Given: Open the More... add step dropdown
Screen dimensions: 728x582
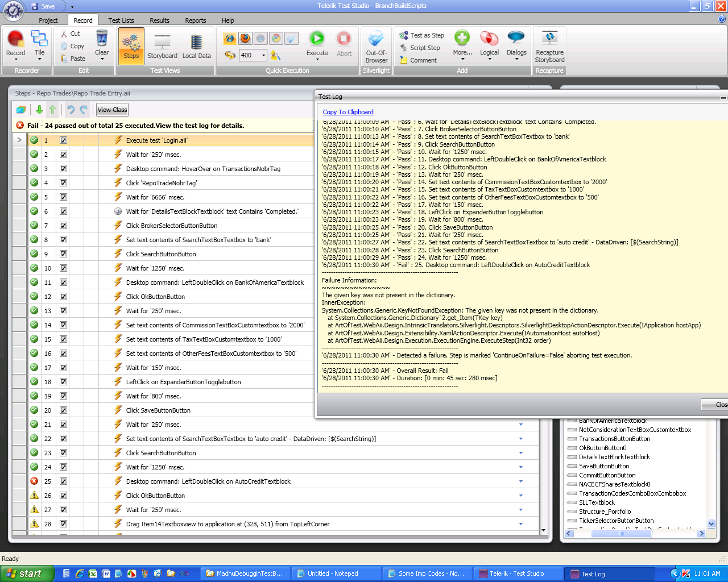Looking at the screenshot, I should point(462,44).
